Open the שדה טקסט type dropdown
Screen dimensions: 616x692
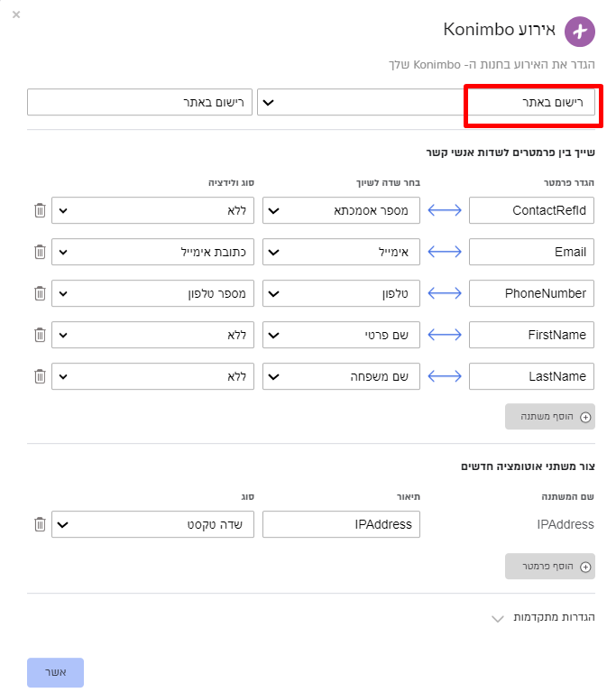pyautogui.click(x=152, y=524)
